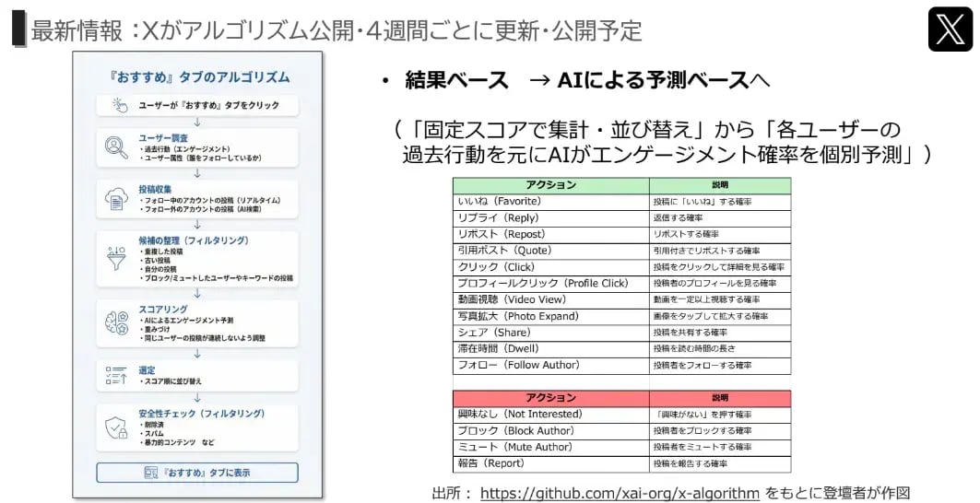
Task: Click the フォロー中のアカウントの投稿（リアルタイム） bullet
Action: pyautogui.click(x=210, y=201)
